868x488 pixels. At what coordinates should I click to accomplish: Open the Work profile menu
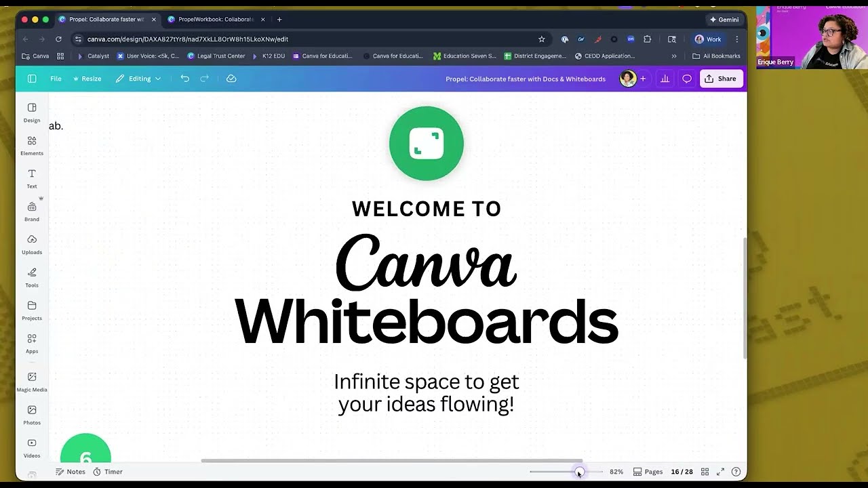click(708, 39)
